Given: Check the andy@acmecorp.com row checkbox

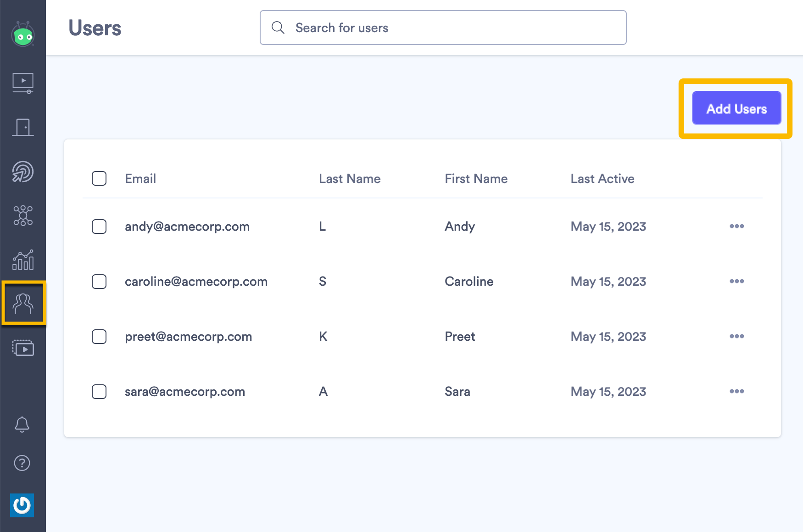Looking at the screenshot, I should (99, 226).
